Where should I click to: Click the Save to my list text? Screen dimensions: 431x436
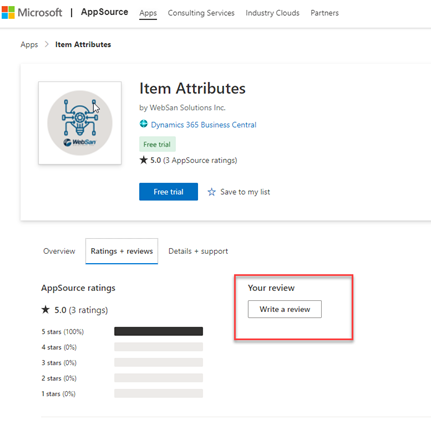click(x=245, y=192)
